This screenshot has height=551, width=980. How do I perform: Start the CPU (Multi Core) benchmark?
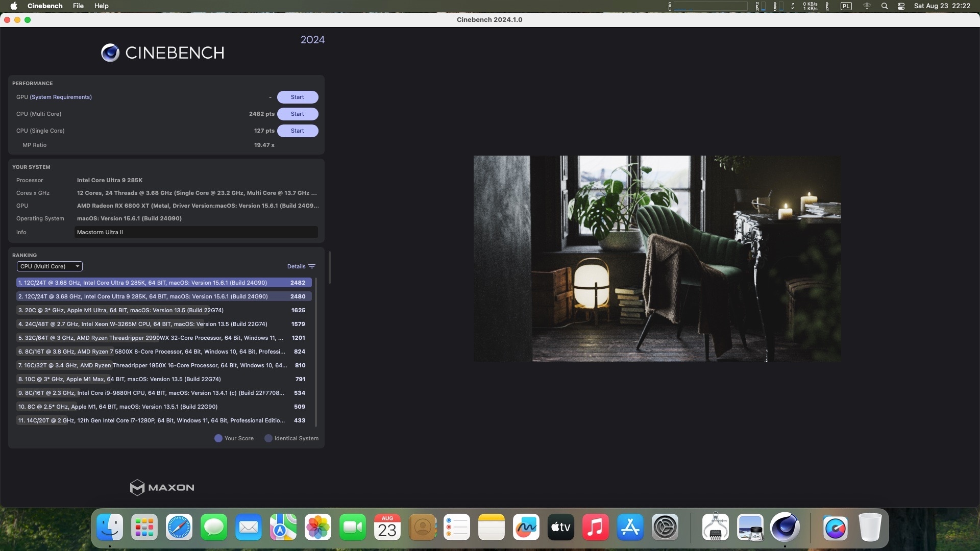point(298,114)
